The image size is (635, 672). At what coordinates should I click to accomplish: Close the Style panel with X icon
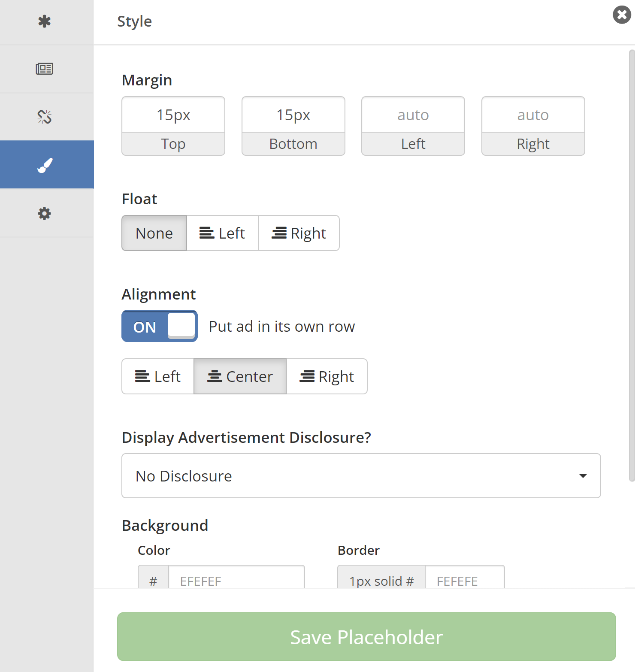tap(621, 15)
